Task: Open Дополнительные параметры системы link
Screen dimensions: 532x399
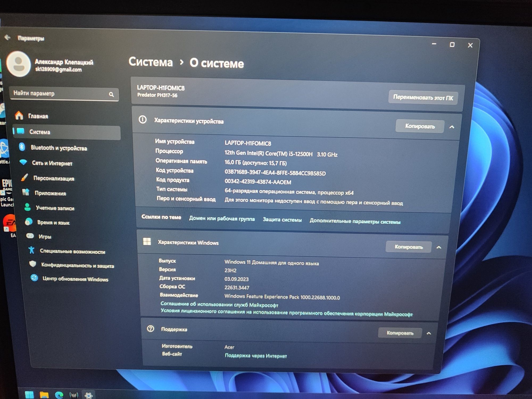Action: coord(355,221)
